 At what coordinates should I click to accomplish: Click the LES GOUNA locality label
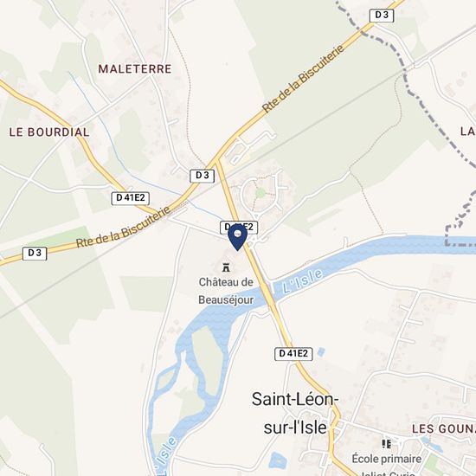443,429
